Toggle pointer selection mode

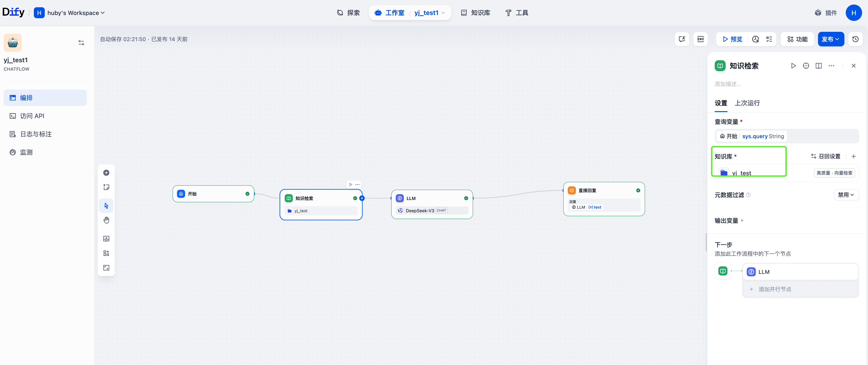(x=106, y=206)
